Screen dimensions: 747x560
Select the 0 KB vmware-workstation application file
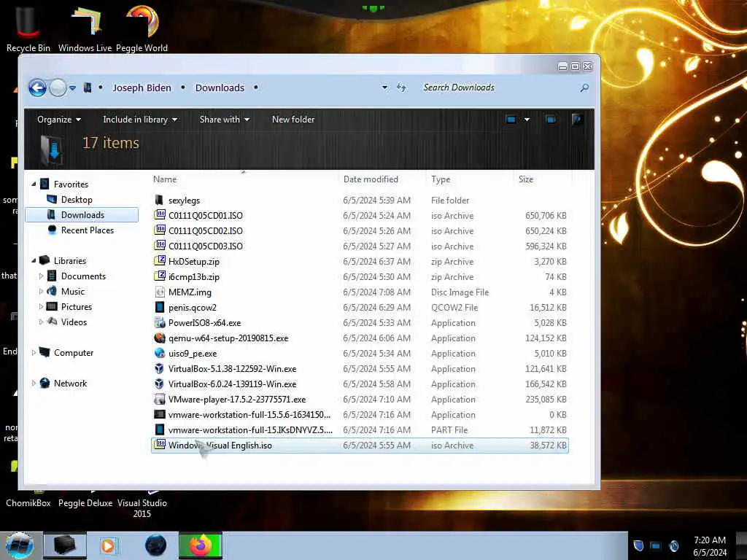(360, 415)
